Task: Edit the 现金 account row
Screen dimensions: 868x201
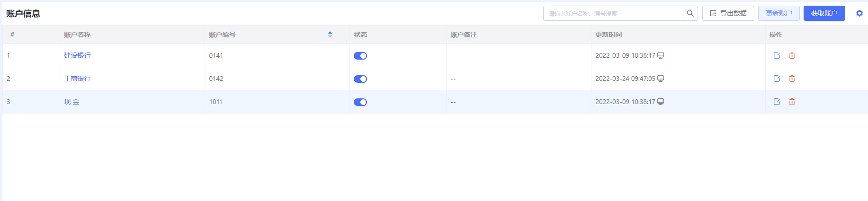Action: pyautogui.click(x=777, y=102)
